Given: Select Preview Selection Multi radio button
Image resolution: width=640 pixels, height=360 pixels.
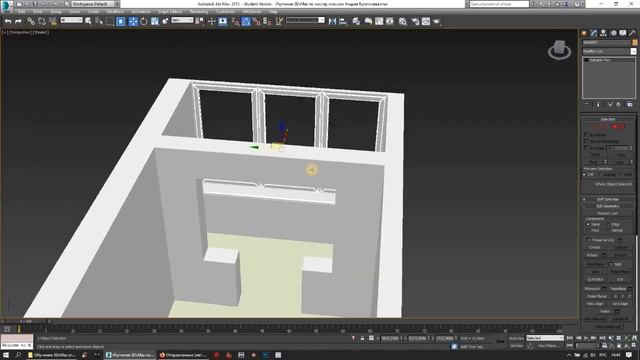Looking at the screenshot, I should click(621, 175).
